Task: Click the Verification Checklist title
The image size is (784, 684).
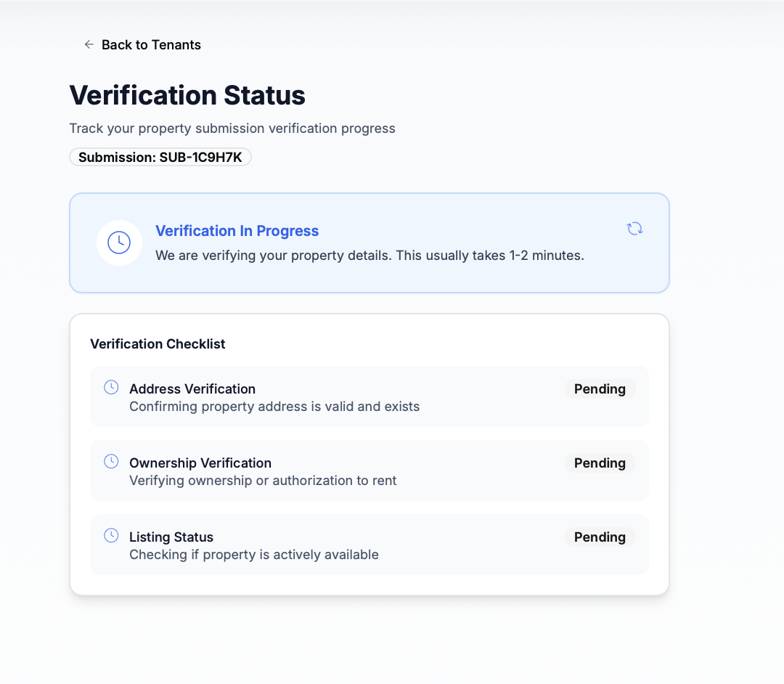Action: pos(158,344)
